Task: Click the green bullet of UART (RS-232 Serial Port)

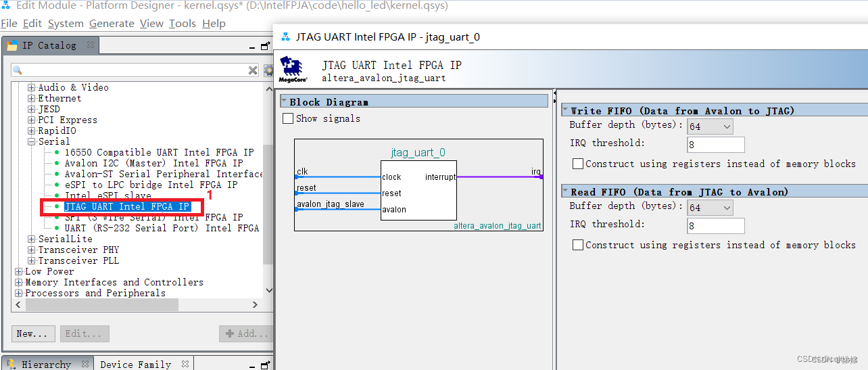Action: [57, 228]
